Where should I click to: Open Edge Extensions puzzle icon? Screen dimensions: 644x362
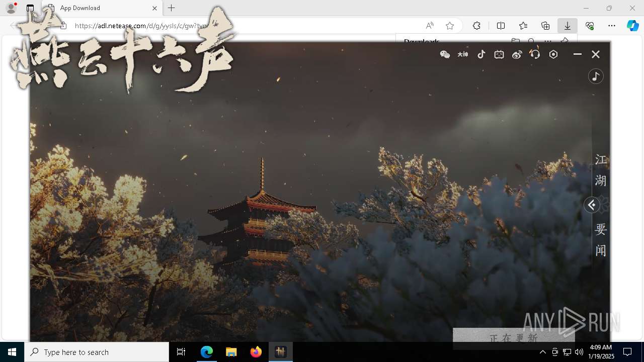pos(476,26)
